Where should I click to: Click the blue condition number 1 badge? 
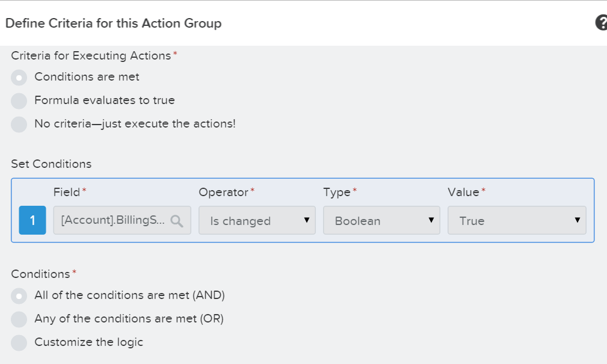(x=32, y=221)
